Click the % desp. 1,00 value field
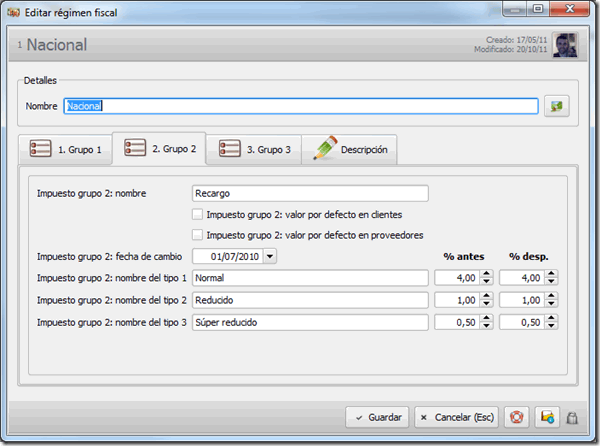 point(522,300)
